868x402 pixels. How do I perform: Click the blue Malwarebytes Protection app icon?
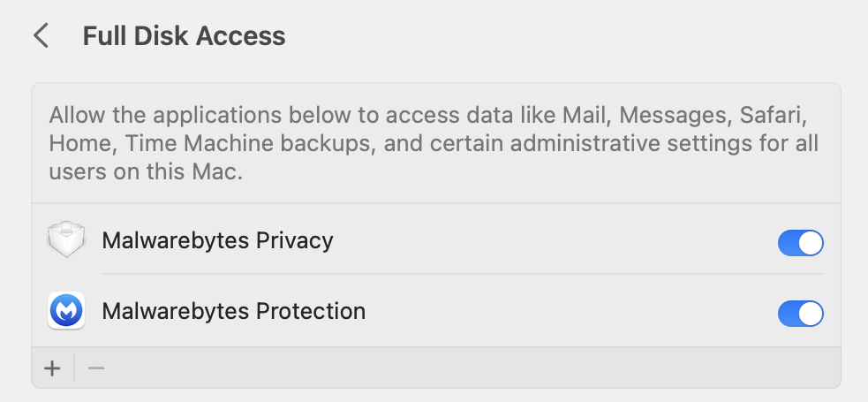point(66,311)
